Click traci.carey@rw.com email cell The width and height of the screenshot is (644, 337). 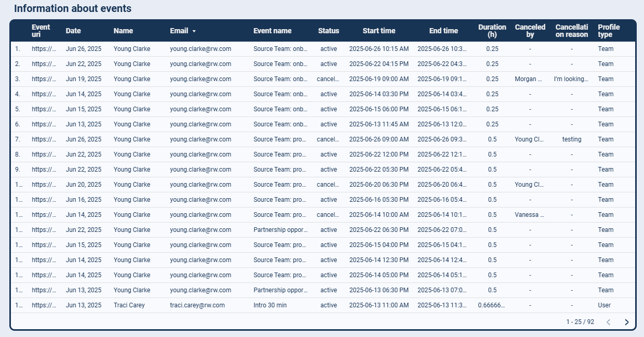197,305
